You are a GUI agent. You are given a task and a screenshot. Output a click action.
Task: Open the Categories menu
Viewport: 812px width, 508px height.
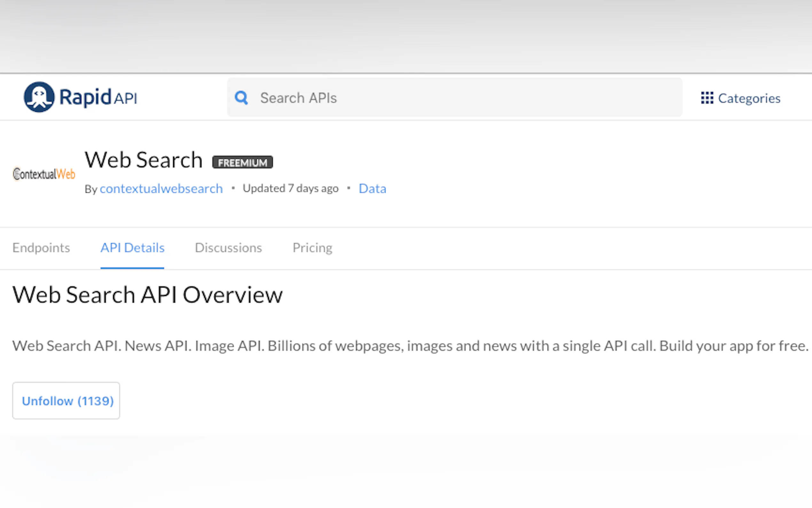[x=740, y=98]
